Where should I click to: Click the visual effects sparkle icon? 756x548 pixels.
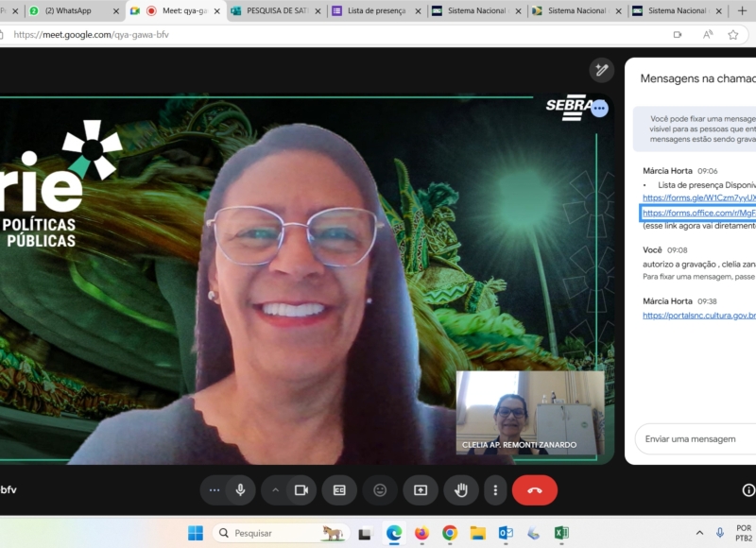click(601, 70)
